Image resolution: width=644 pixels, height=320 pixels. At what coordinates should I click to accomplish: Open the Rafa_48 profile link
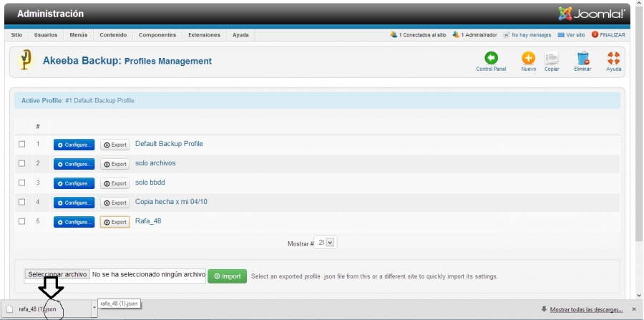pos(148,221)
